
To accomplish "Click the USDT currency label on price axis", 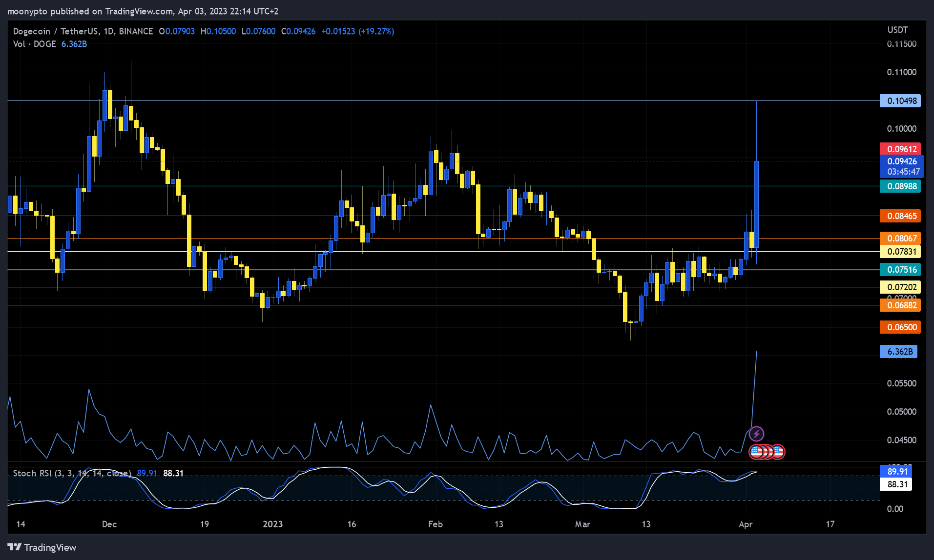I will pos(897,30).
